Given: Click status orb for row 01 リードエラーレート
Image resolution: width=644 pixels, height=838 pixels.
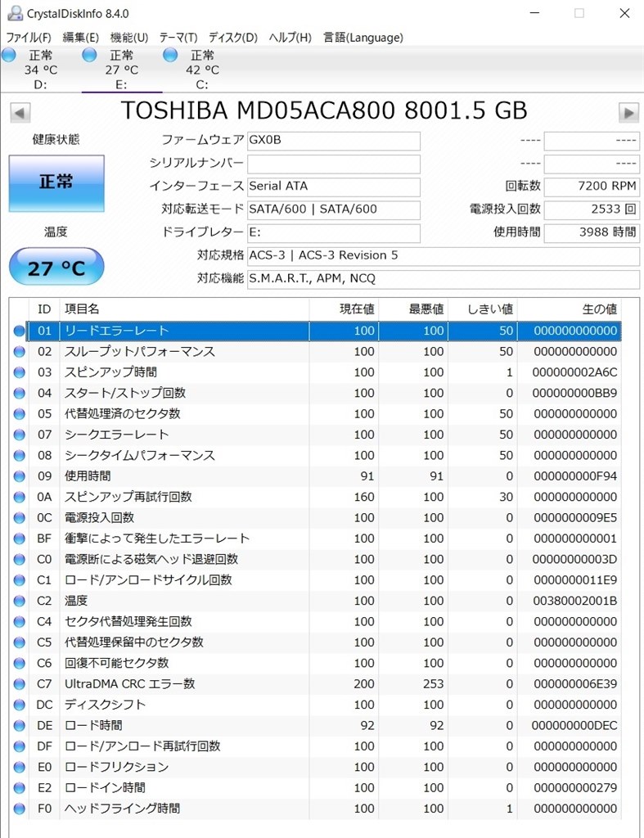Looking at the screenshot, I should pyautogui.click(x=20, y=331).
